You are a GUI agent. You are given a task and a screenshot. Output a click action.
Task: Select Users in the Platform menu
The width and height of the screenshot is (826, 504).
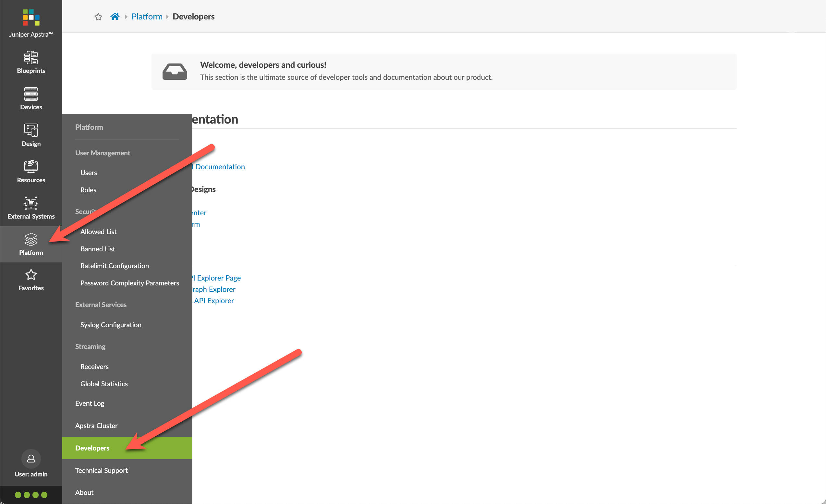(89, 173)
